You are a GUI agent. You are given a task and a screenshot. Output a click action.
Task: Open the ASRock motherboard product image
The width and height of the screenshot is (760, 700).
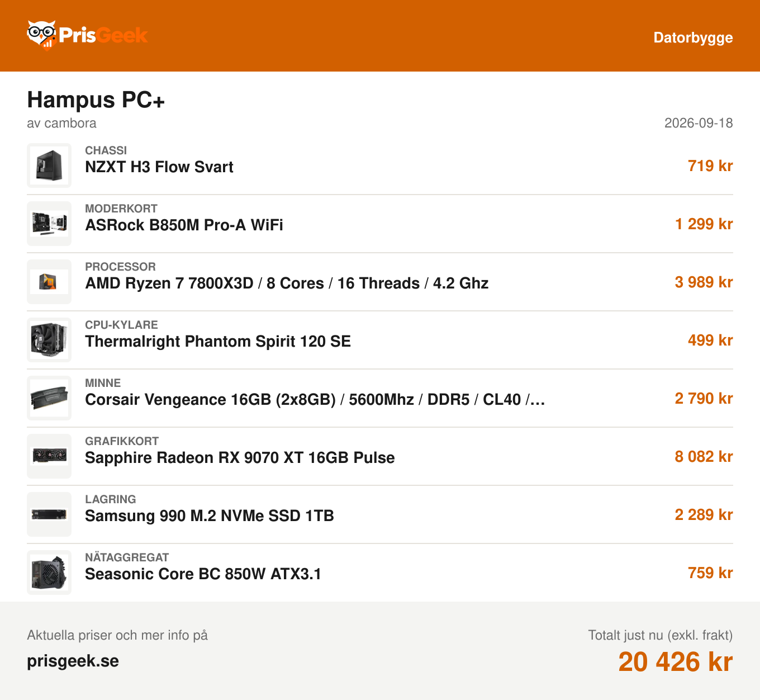tap(49, 224)
